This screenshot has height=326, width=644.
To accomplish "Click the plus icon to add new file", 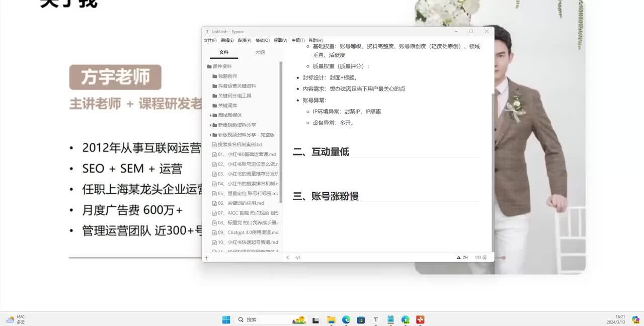I will 206,258.
